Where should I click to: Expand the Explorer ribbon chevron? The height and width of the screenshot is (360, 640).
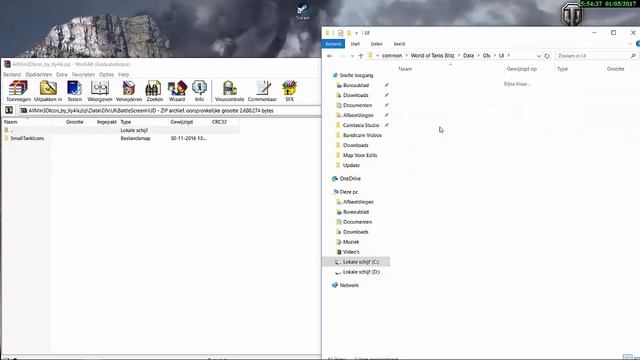point(630,44)
